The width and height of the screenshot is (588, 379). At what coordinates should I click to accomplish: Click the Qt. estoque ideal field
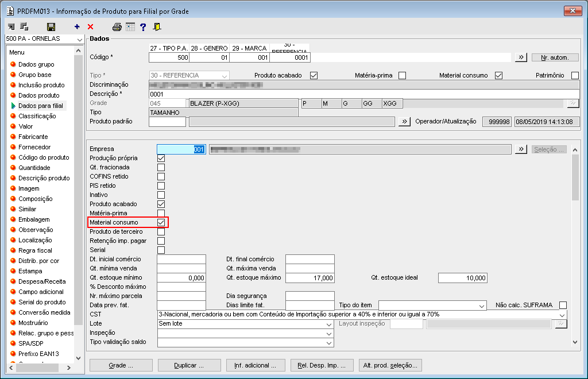pos(462,278)
